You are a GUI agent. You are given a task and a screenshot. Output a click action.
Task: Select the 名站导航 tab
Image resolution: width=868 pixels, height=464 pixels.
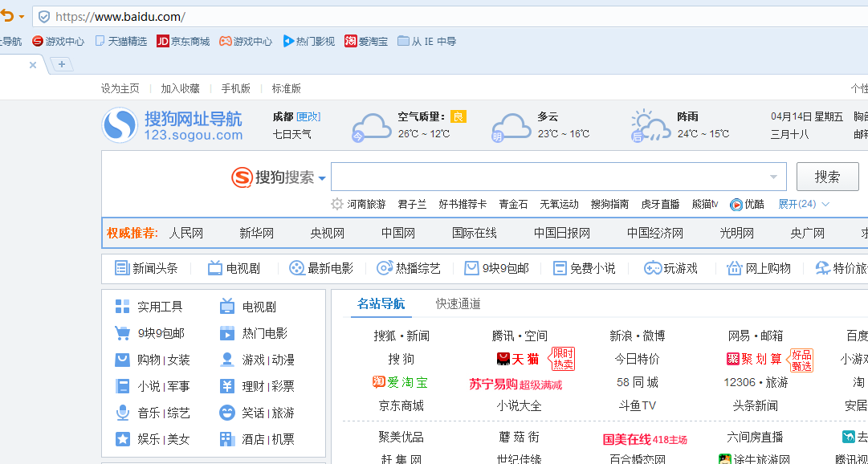(381, 303)
